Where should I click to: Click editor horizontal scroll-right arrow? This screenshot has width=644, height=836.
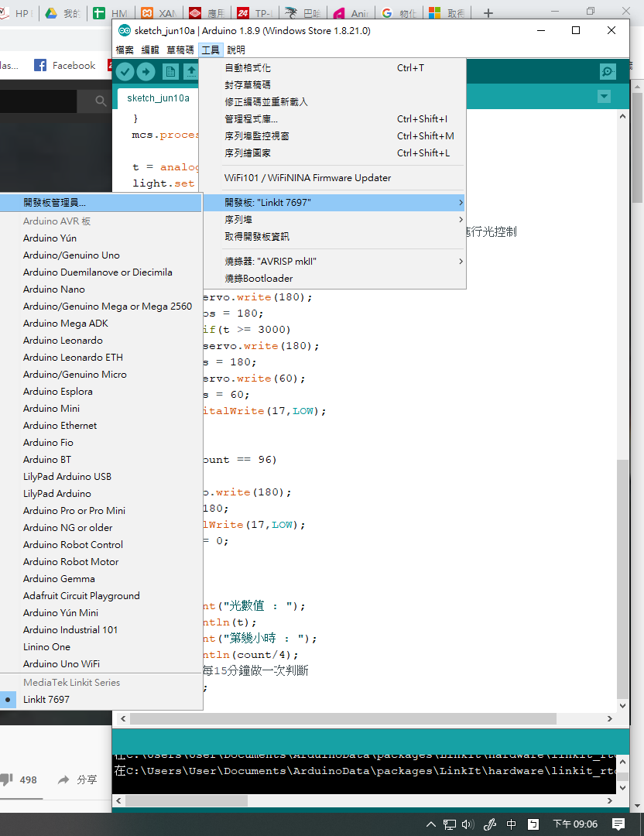tap(610, 718)
